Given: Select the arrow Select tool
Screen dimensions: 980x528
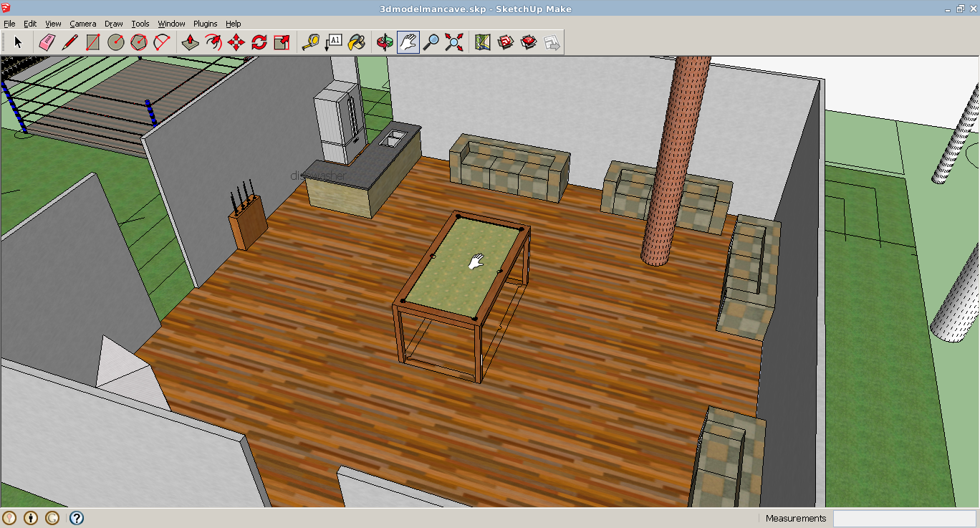Looking at the screenshot, I should tap(18, 42).
